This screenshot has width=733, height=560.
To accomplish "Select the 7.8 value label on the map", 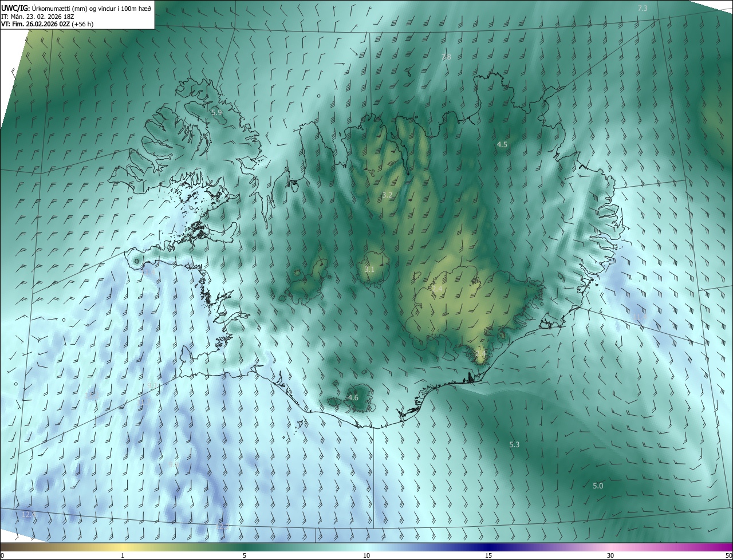I will [446, 57].
